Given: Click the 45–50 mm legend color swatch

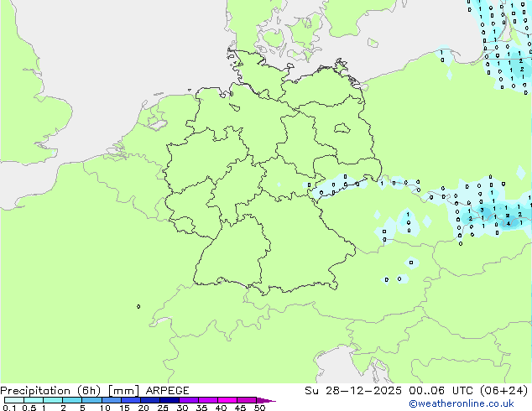Looking at the screenshot, I should 247,400.
